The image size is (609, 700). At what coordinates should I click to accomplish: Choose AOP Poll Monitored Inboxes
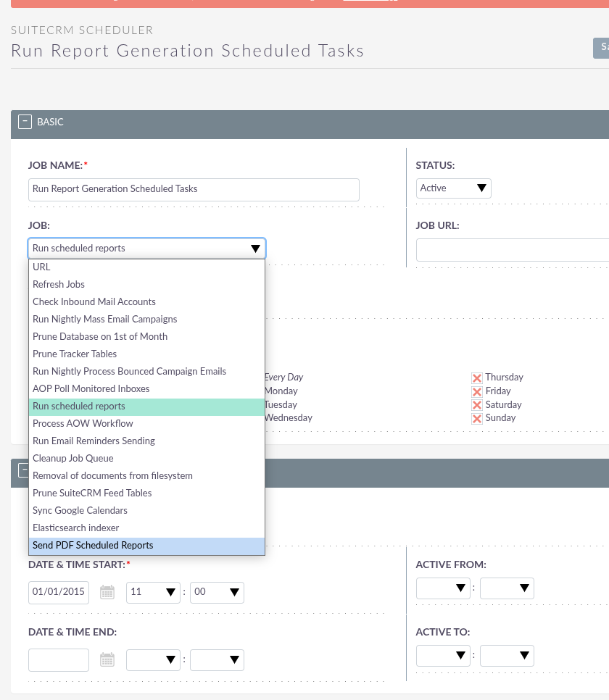146,389
